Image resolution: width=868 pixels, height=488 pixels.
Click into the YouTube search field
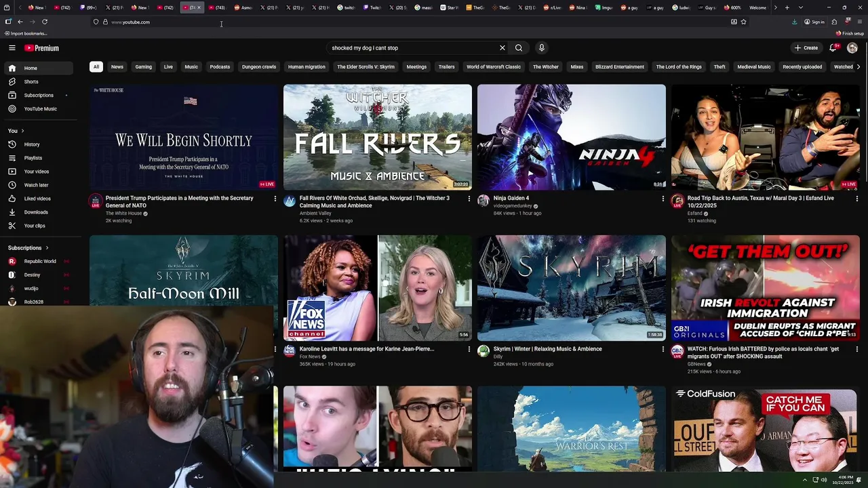pos(412,48)
